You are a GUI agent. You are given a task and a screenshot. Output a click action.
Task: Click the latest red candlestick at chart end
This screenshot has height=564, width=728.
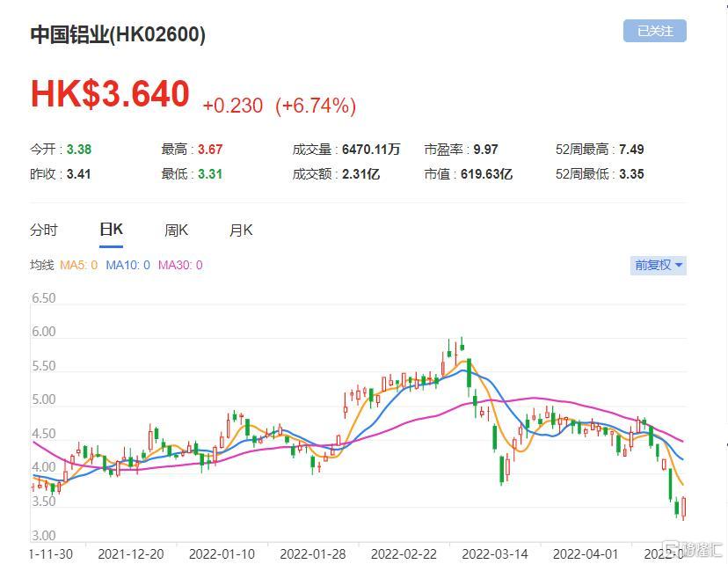coord(683,508)
